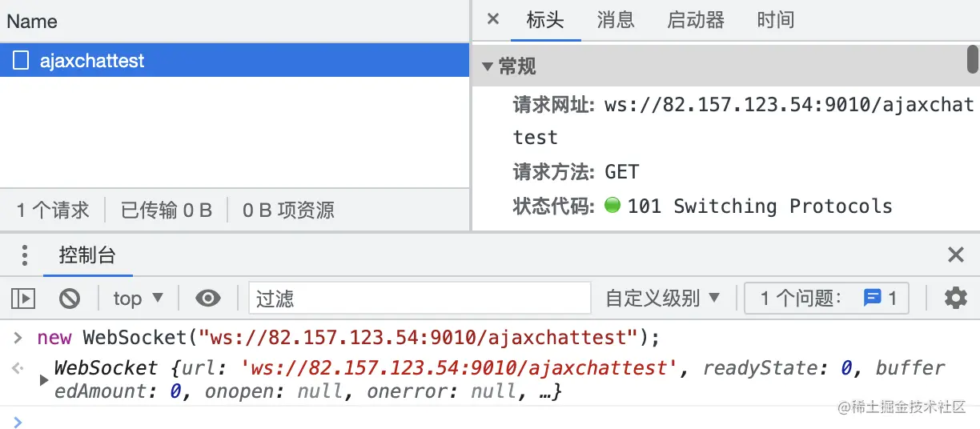Viewport: 980px width, 429px height.
Task: Close the request details pane
Action: coord(493,19)
